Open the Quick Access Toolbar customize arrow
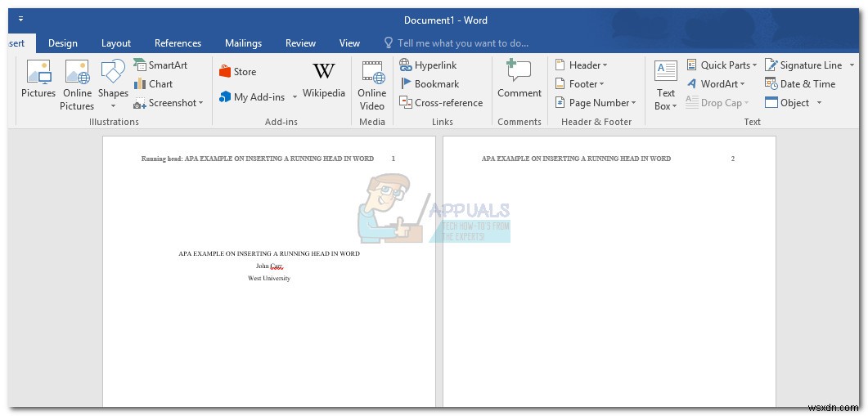 coord(21,19)
